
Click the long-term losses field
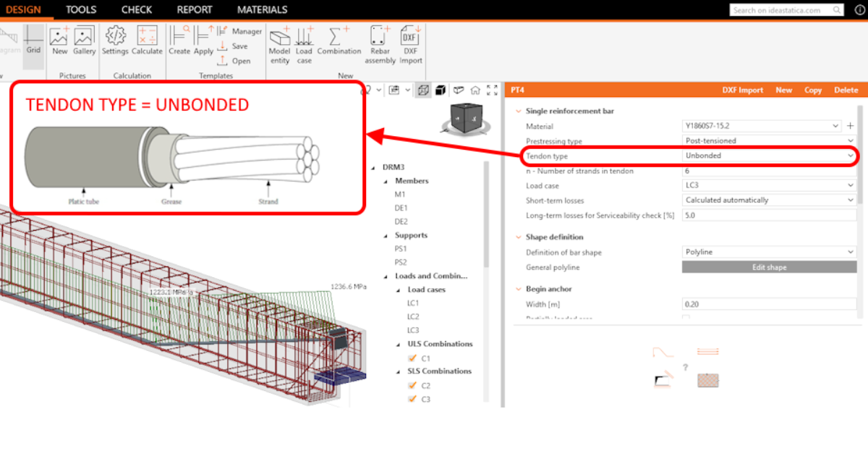[x=769, y=215]
